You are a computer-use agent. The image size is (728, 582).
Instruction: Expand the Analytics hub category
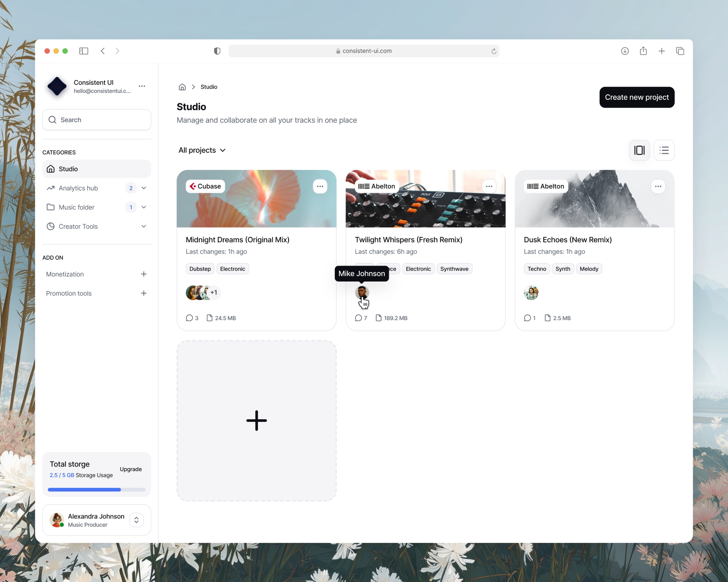tap(144, 188)
